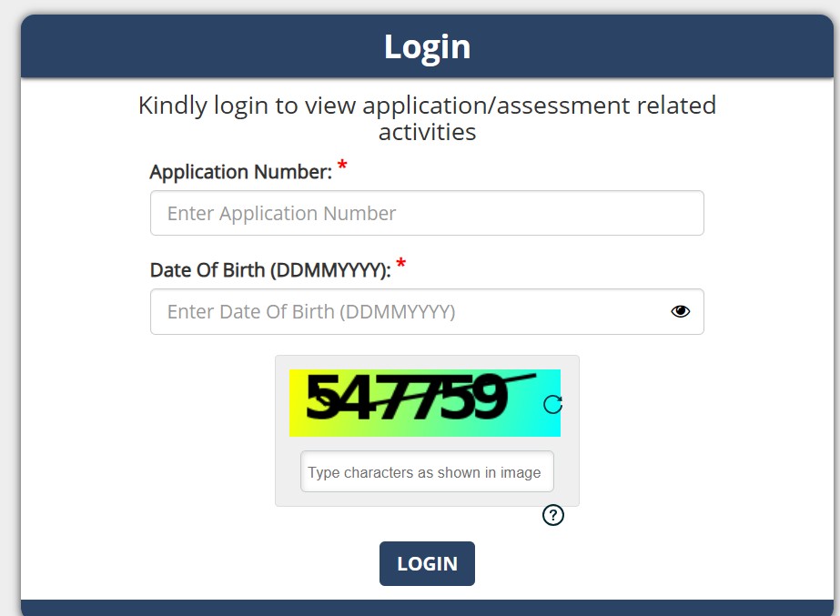
Task: Click the Date Of Birth (DDMMYYYY) label
Action: (x=269, y=270)
